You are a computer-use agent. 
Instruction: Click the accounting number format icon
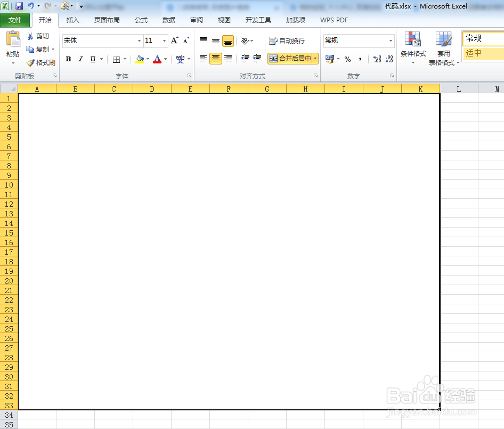329,59
